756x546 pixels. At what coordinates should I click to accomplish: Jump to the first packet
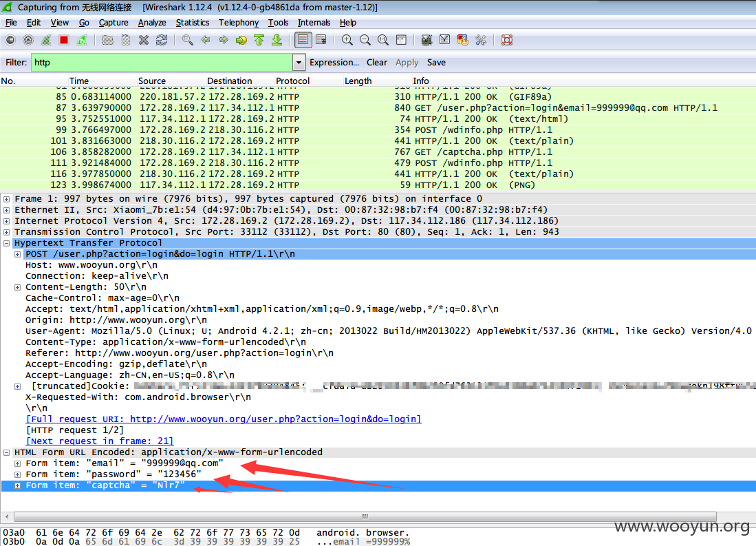click(259, 40)
